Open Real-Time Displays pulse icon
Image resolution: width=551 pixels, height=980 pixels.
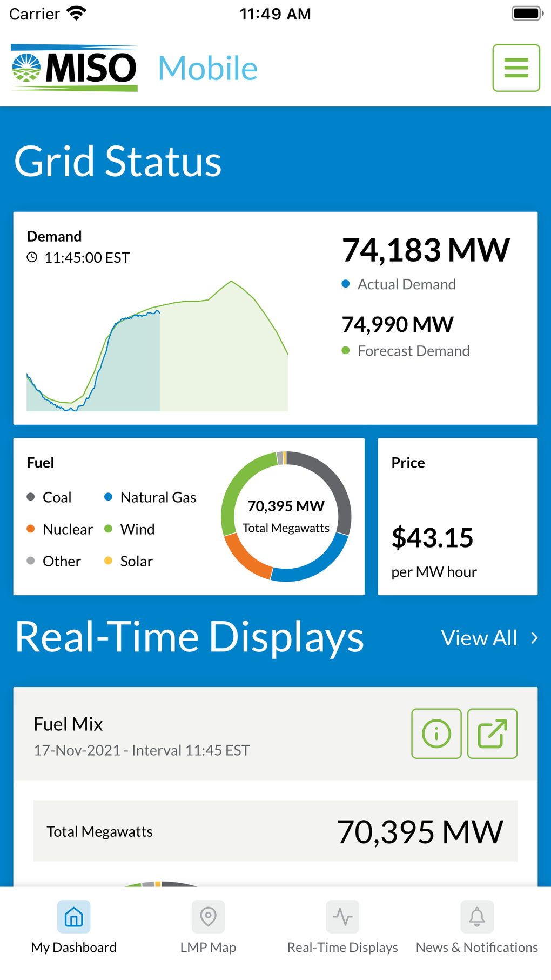[342, 917]
